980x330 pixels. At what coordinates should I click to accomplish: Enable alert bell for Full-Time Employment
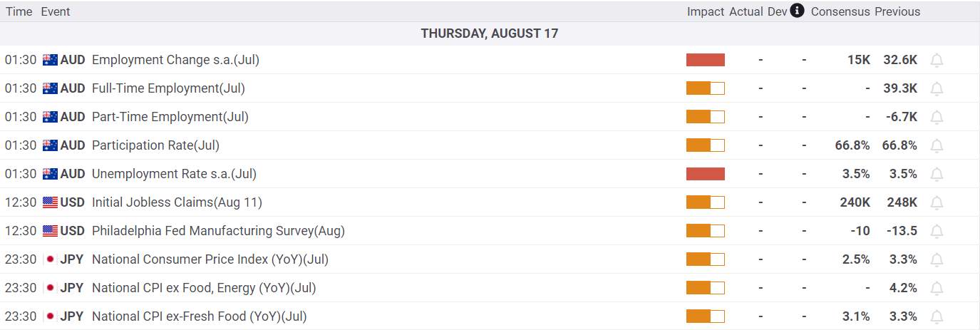point(937,89)
